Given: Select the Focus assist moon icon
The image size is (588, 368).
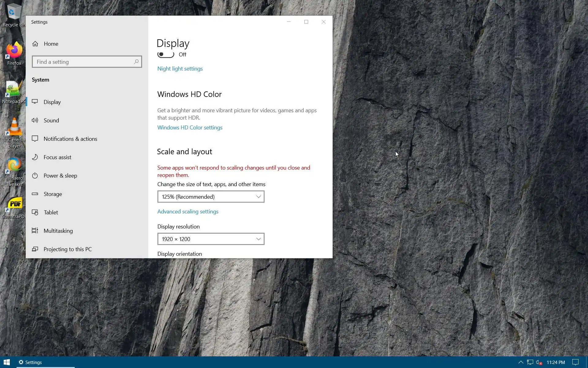Looking at the screenshot, I should [x=35, y=157].
